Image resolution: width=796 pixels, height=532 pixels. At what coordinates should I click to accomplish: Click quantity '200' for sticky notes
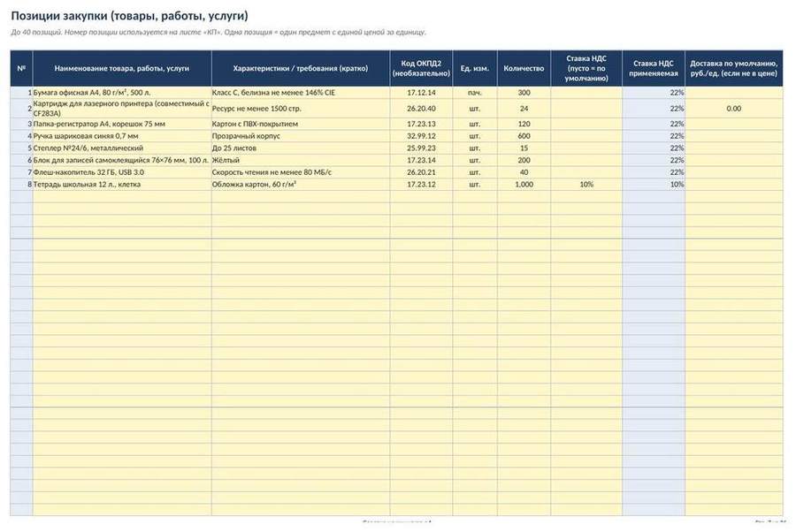pos(524,160)
